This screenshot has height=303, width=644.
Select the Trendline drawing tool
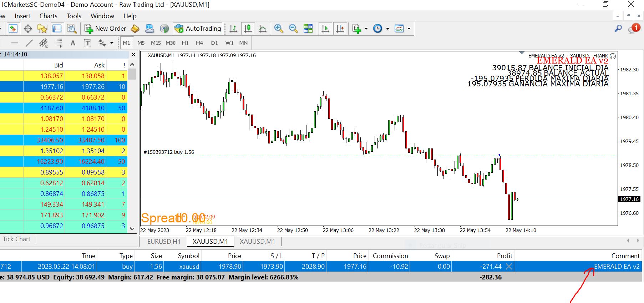tap(29, 43)
